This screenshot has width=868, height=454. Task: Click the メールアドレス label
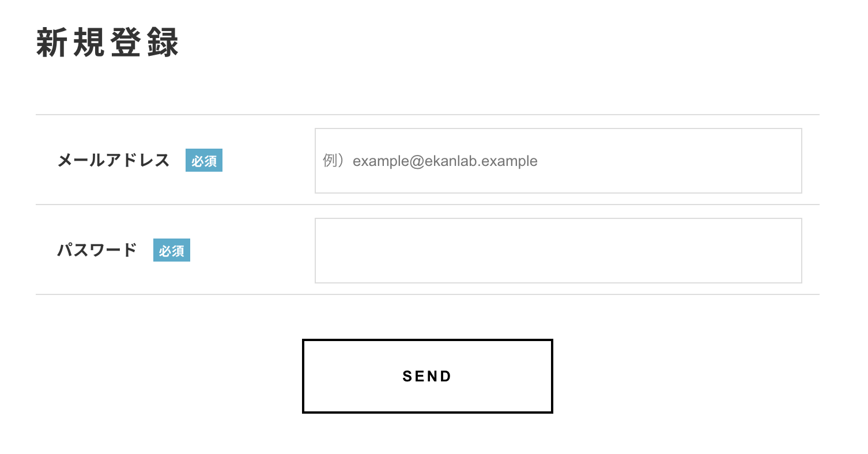114,160
